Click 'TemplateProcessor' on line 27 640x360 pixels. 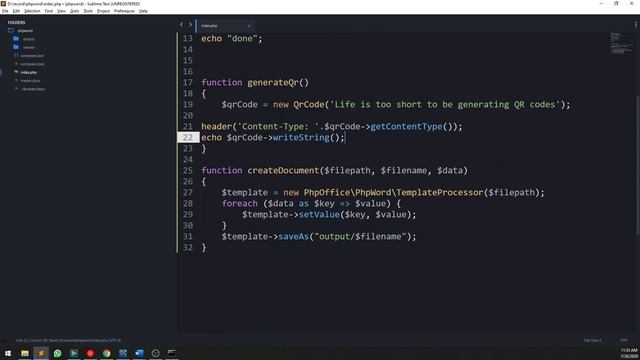(440, 193)
